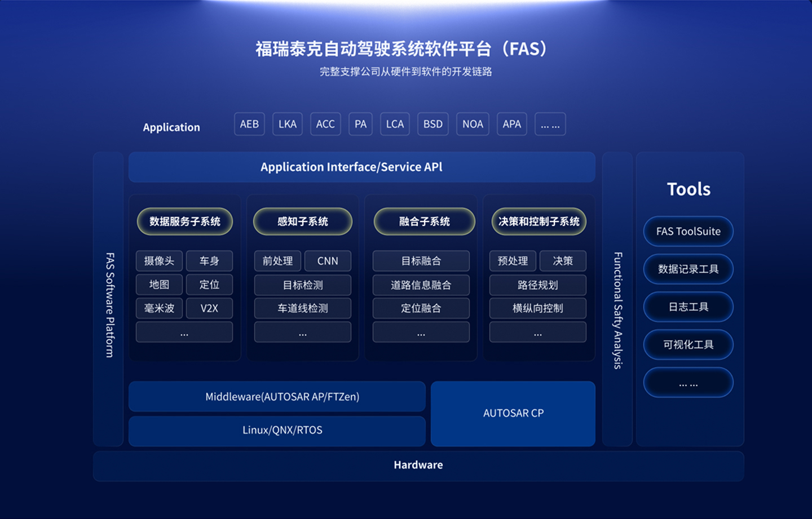Click the BSD application box
This screenshot has width=812, height=519.
point(433,124)
